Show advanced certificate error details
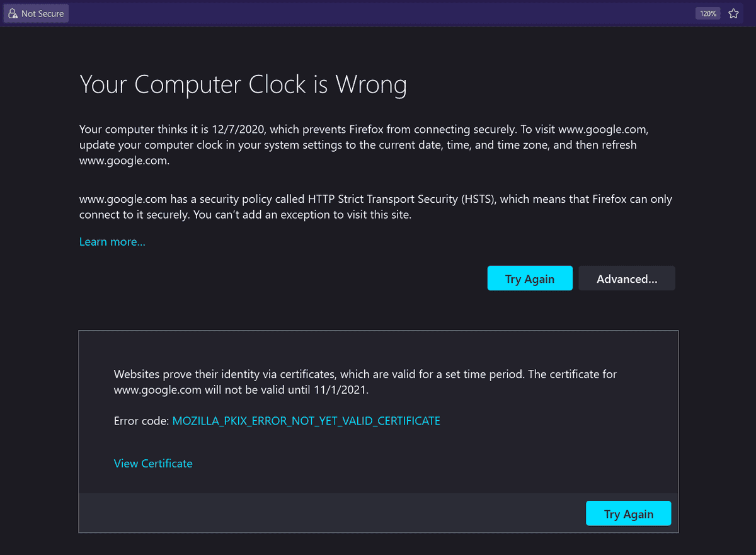This screenshot has height=555, width=756. 626,278
